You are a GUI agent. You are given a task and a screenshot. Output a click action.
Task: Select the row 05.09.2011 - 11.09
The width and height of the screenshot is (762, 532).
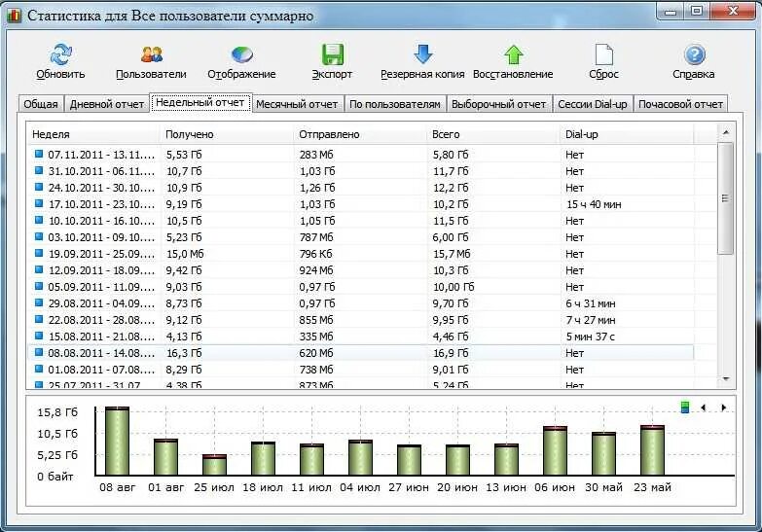[361, 287]
